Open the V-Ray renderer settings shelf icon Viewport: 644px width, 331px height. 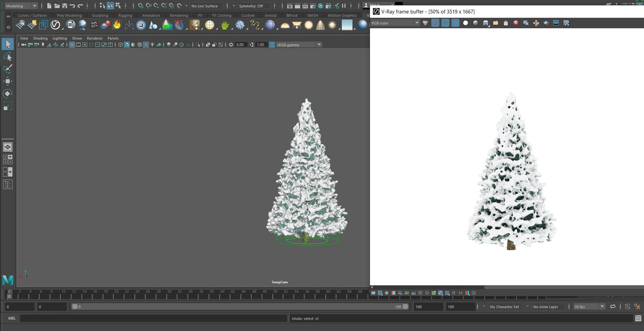(55, 25)
